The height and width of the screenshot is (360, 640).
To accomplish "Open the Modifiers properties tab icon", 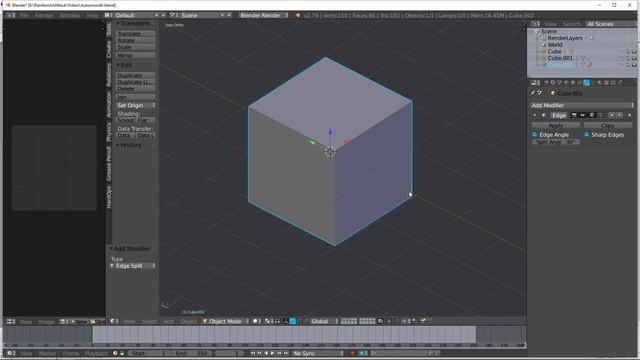I will pos(586,83).
